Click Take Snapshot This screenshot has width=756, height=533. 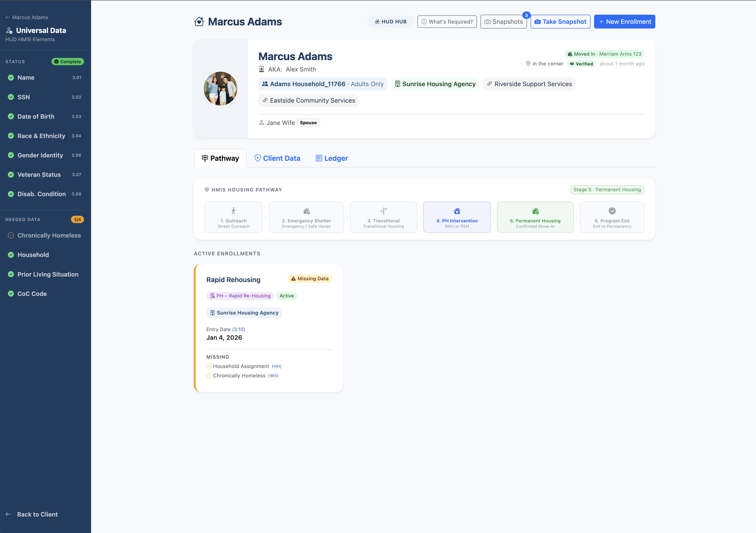pyautogui.click(x=560, y=22)
